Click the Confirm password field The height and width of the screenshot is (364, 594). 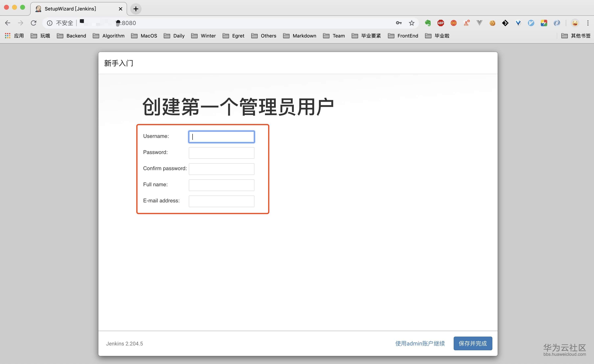(221, 169)
